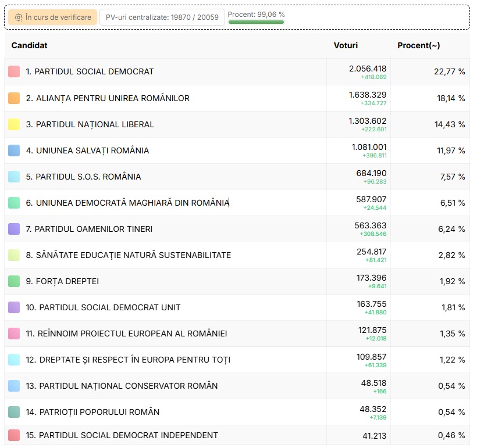Click the Patrioții Poporului Român vote count
Image resolution: width=477 pixels, height=448 pixels.
372,409
